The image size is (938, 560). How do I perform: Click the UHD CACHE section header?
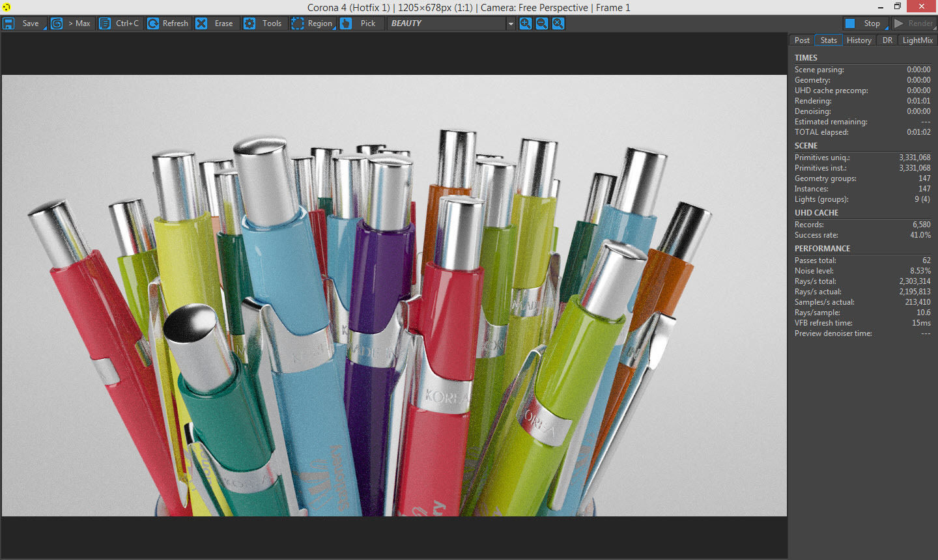[x=816, y=213]
